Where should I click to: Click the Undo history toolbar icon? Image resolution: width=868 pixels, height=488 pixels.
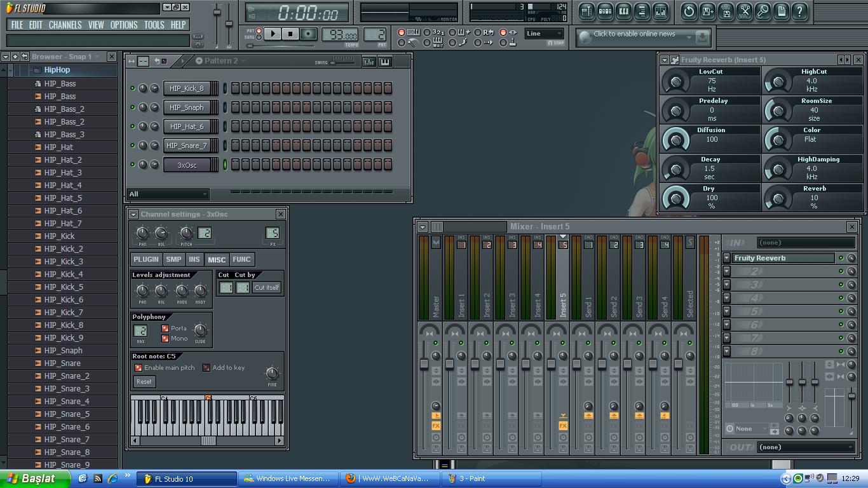coord(689,11)
